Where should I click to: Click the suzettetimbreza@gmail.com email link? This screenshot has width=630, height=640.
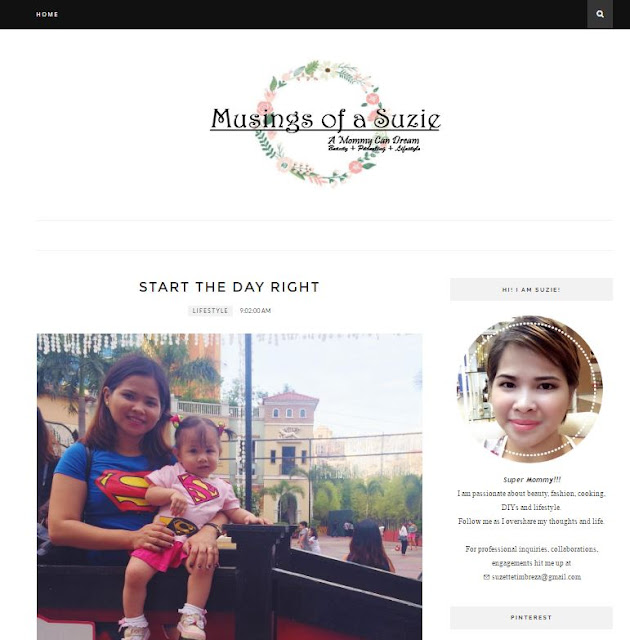(536, 577)
